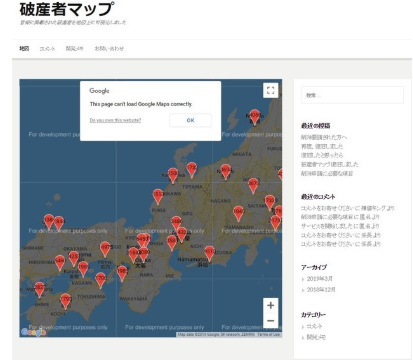Focus the sidebar search input field
The width and height of the screenshot is (413, 360).
[x=352, y=95]
